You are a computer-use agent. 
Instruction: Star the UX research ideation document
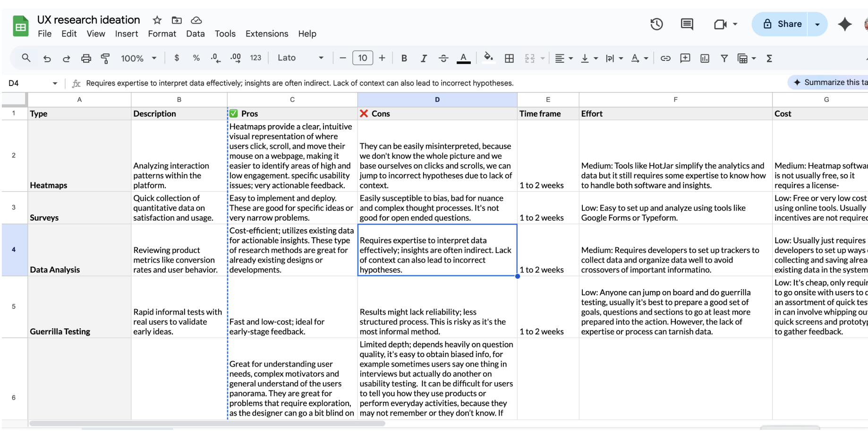[x=157, y=20]
